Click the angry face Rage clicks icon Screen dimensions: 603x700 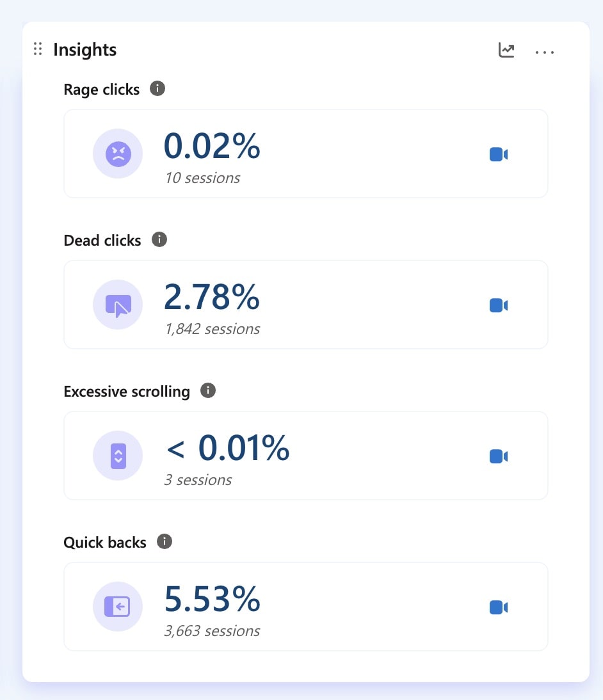[118, 154]
